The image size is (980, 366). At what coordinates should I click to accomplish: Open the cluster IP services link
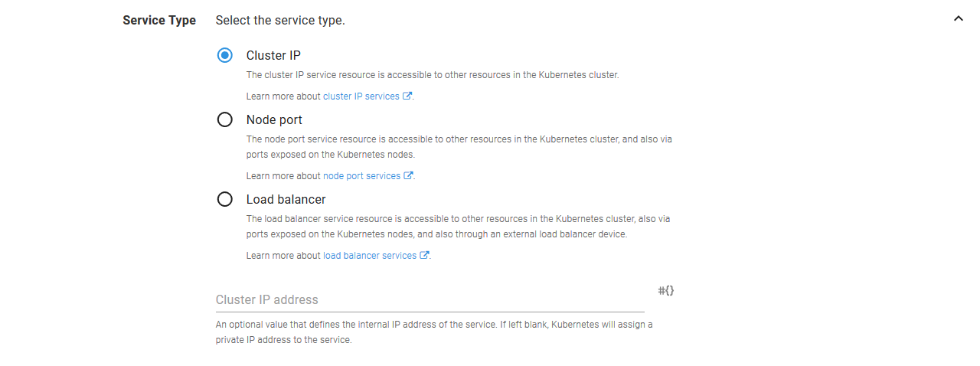(x=361, y=96)
